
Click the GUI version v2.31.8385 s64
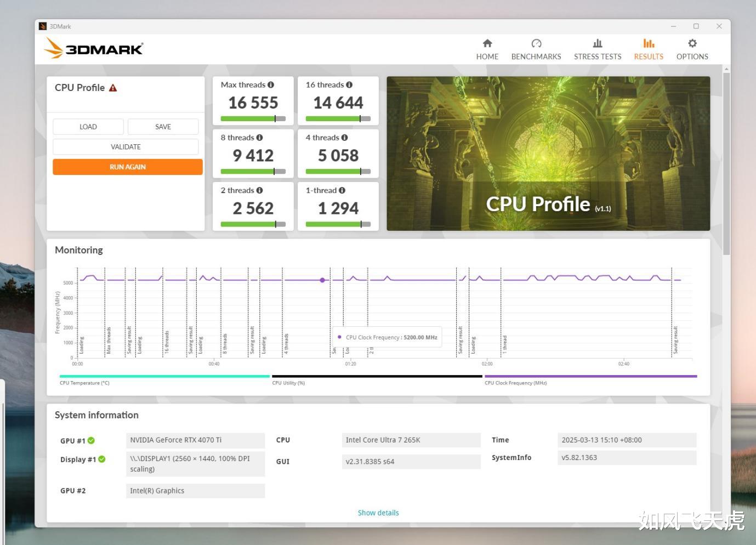pyautogui.click(x=411, y=462)
